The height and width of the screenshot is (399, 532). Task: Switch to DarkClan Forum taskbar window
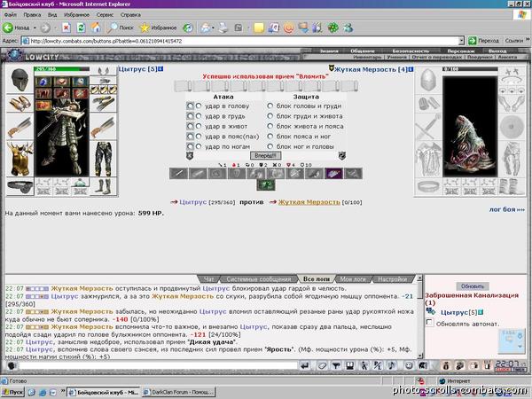click(179, 392)
